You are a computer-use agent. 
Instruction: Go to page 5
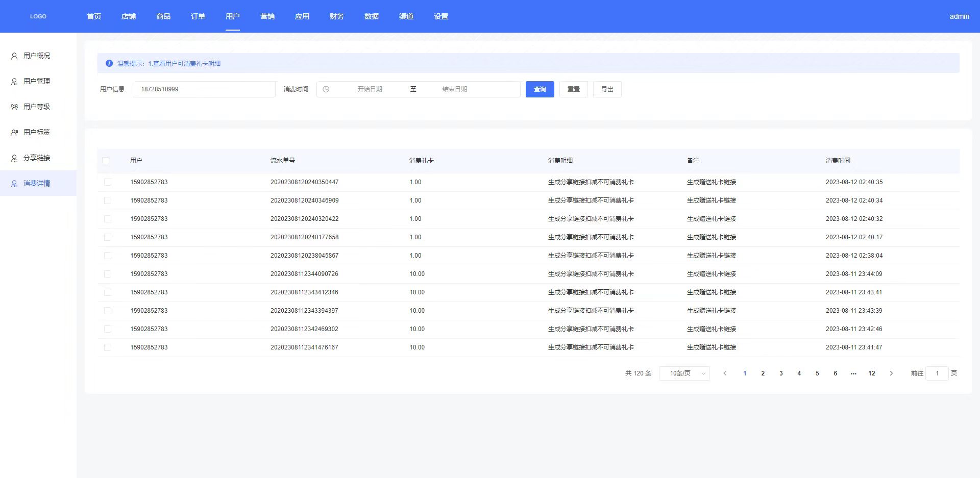[817, 373]
